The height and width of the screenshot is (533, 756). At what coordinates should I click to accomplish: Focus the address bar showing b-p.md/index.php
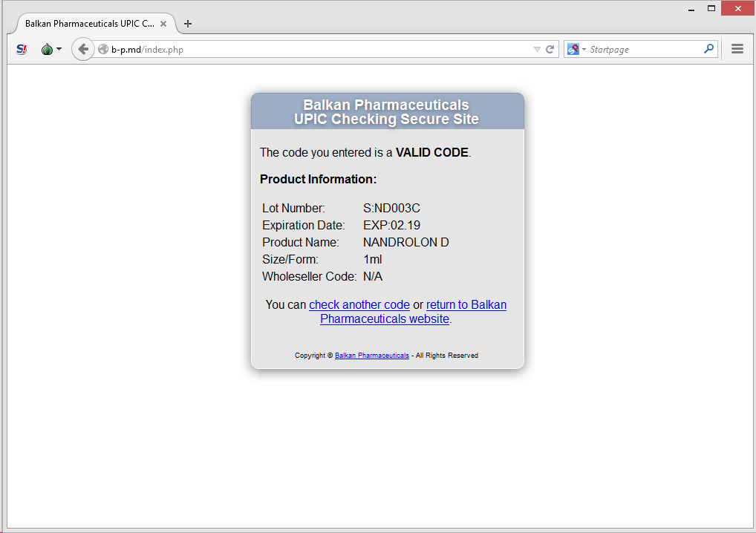318,49
